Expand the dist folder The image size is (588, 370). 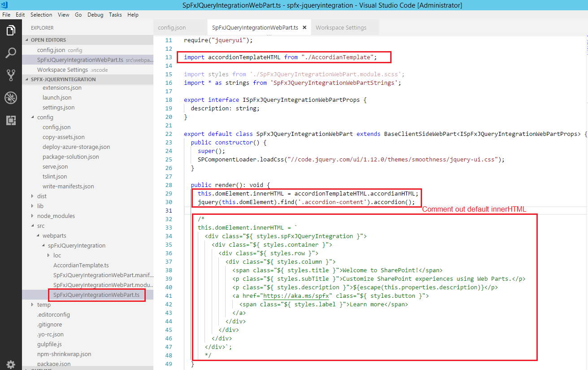click(42, 196)
